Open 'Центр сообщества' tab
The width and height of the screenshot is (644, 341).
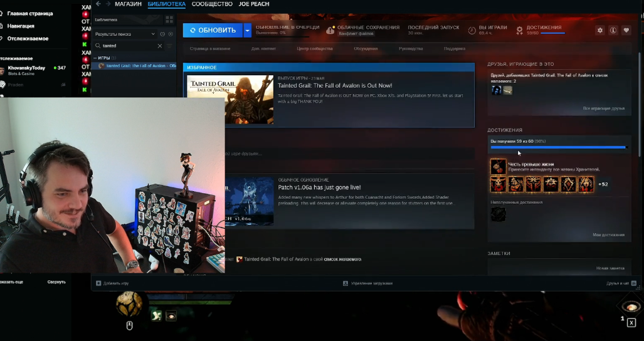[x=315, y=48]
